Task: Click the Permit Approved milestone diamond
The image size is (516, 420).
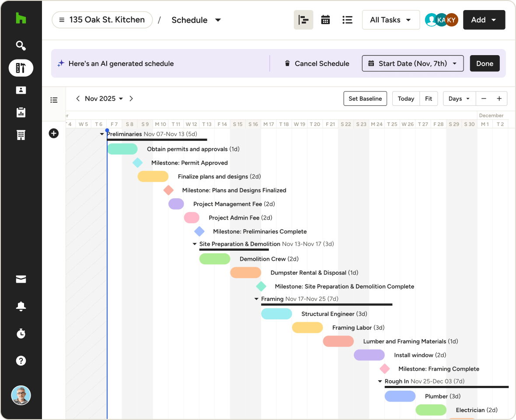Action: 137,163
